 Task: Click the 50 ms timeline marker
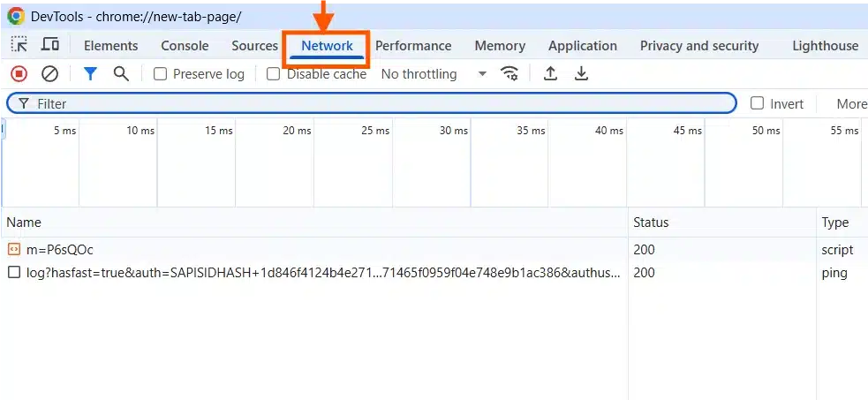point(766,131)
